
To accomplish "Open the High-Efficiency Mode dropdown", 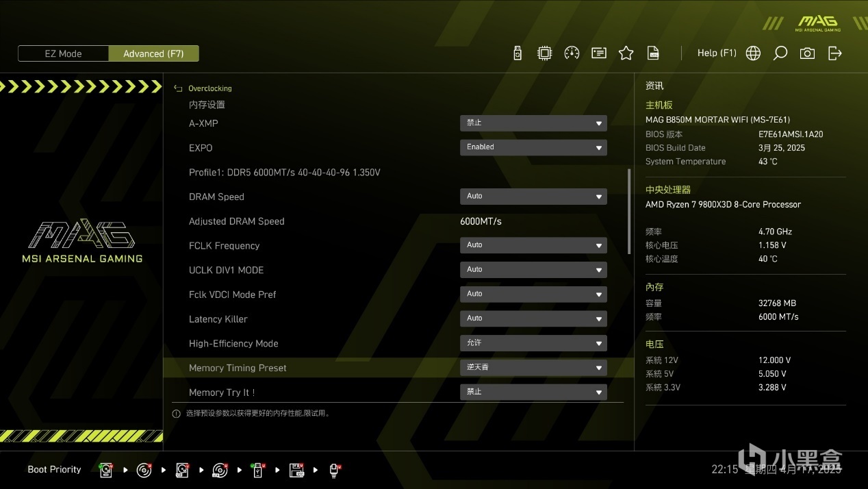I will [x=533, y=343].
